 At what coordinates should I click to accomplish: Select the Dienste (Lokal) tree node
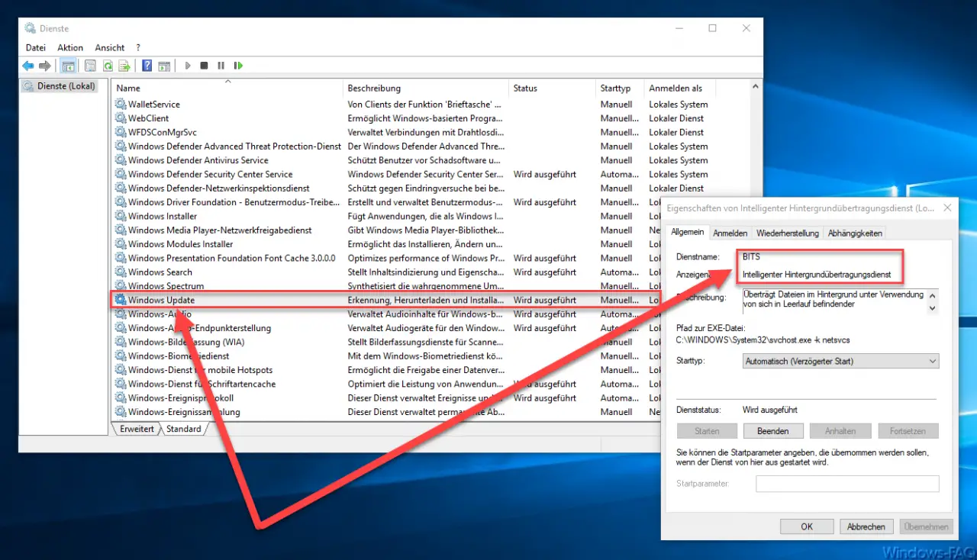(60, 86)
